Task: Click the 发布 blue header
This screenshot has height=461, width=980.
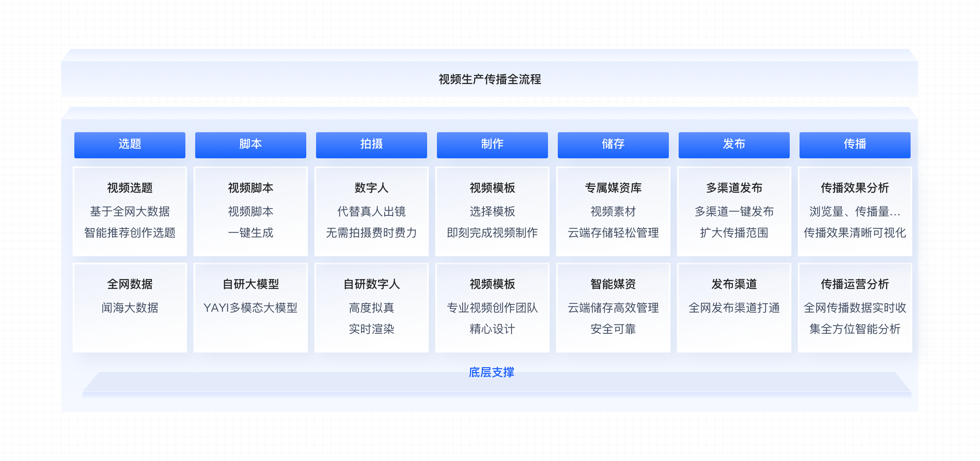Action: (x=734, y=144)
